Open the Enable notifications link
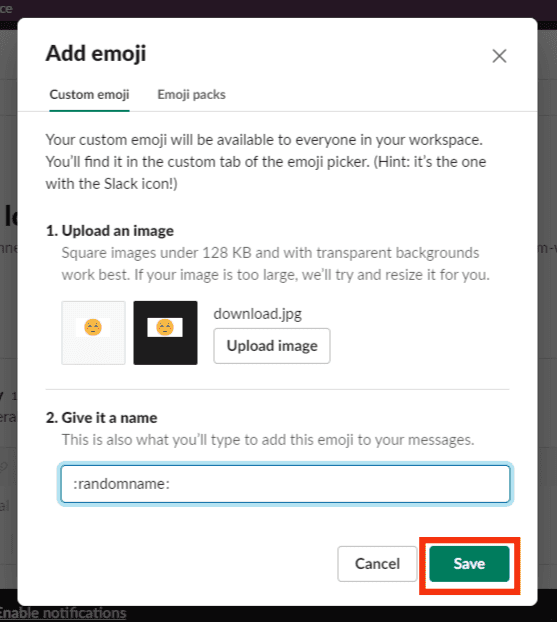Image resolution: width=557 pixels, height=622 pixels. click(x=63, y=613)
